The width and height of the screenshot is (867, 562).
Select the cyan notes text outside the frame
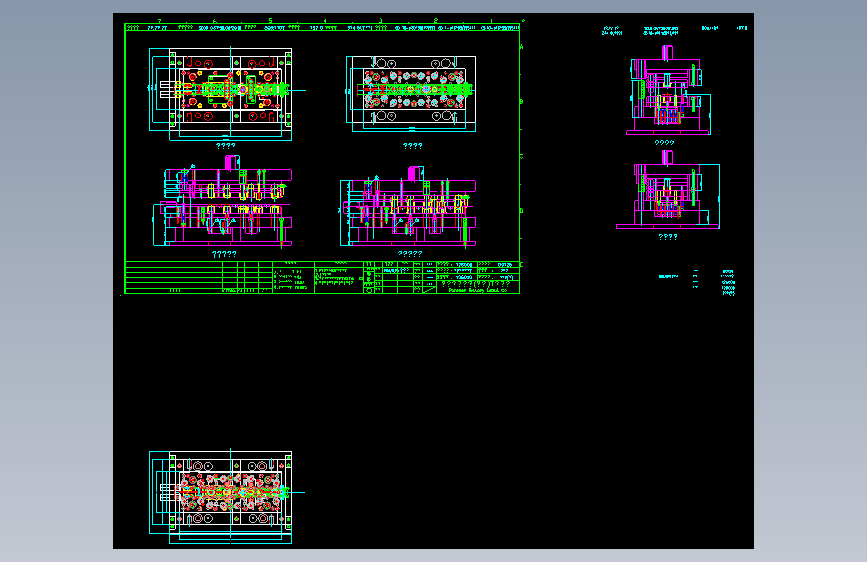point(697,283)
